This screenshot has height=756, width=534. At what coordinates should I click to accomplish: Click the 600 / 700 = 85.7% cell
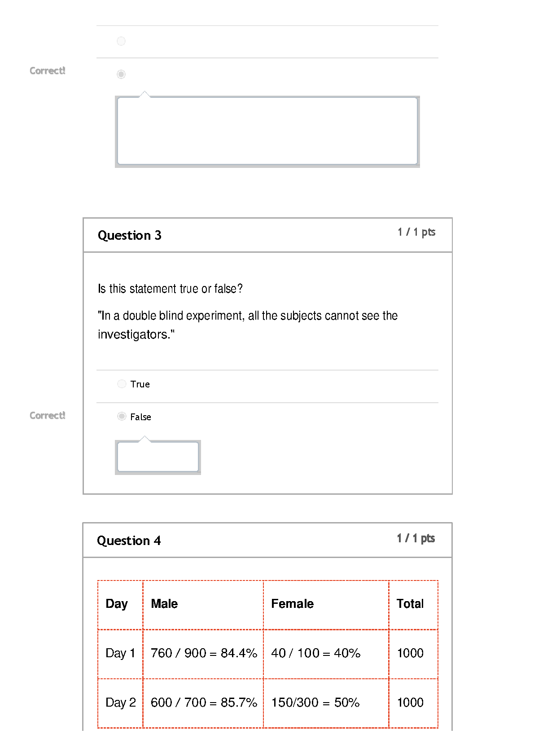pyautogui.click(x=203, y=703)
